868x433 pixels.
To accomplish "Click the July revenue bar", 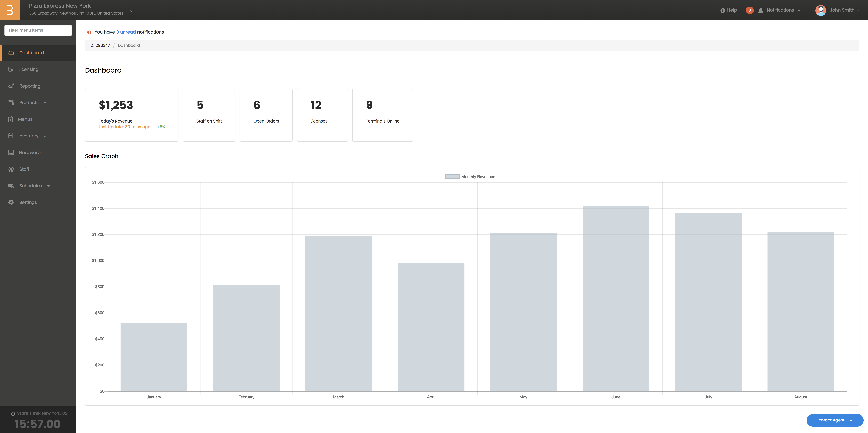I will coord(708,302).
